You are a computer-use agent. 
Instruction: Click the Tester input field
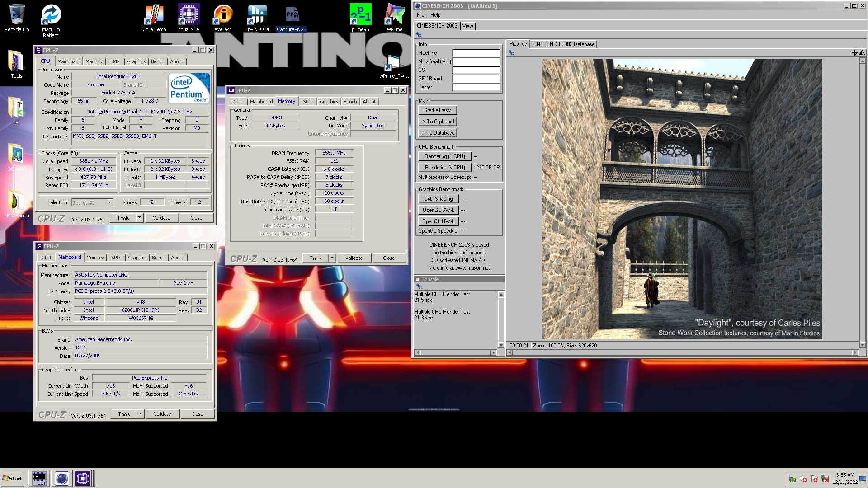click(476, 87)
